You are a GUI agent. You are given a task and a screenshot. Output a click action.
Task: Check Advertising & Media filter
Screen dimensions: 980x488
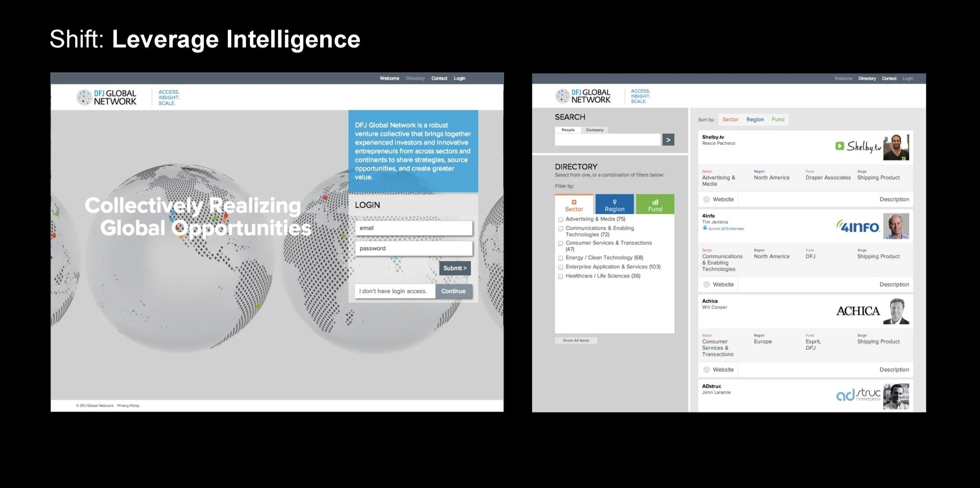(x=561, y=220)
